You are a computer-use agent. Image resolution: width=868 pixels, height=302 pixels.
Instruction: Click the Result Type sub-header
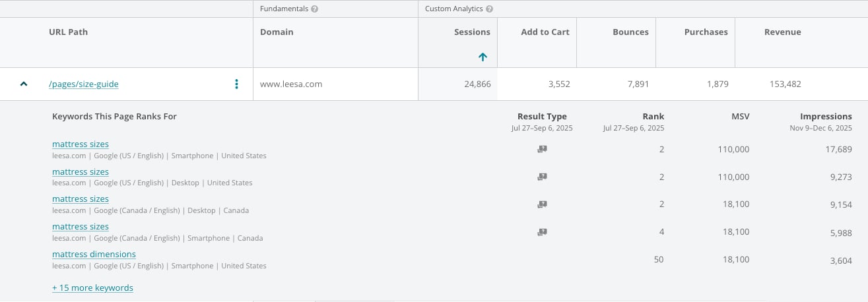[x=542, y=117]
